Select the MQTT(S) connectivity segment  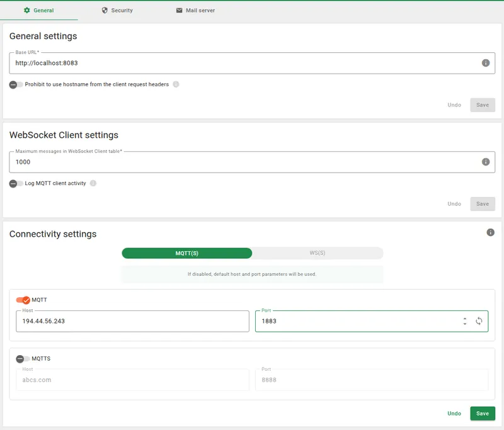[186, 253]
